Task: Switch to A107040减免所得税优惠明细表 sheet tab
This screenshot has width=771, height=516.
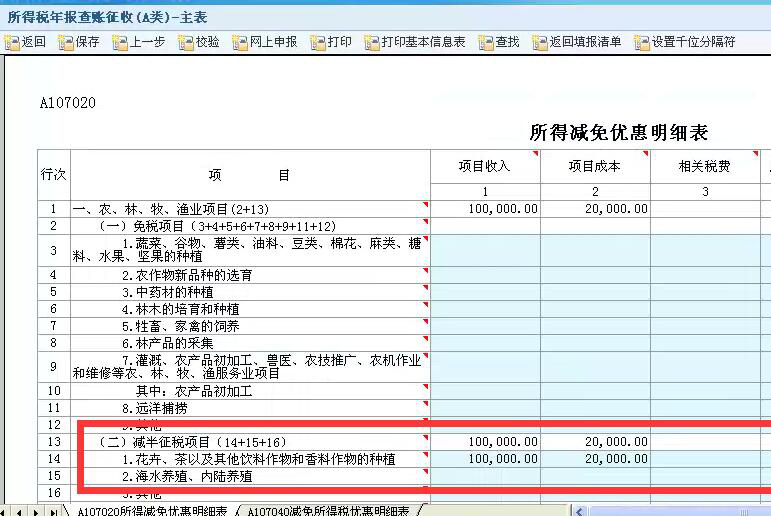Action: click(x=328, y=510)
